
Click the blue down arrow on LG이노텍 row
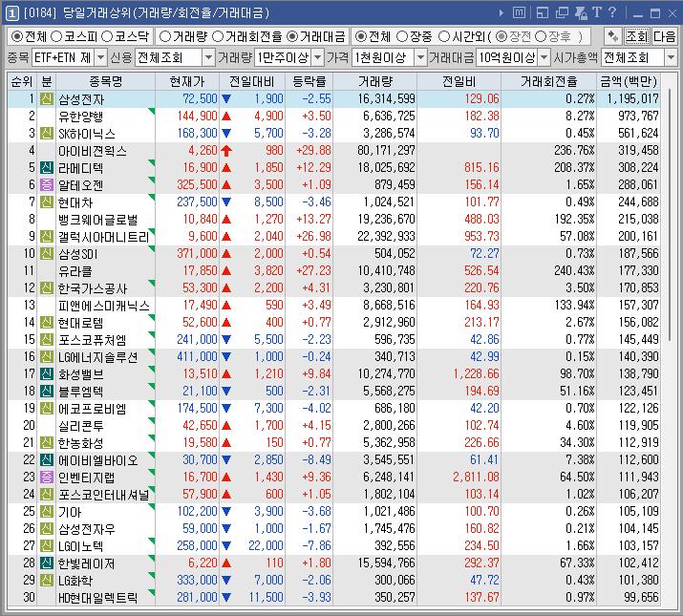coord(226,546)
